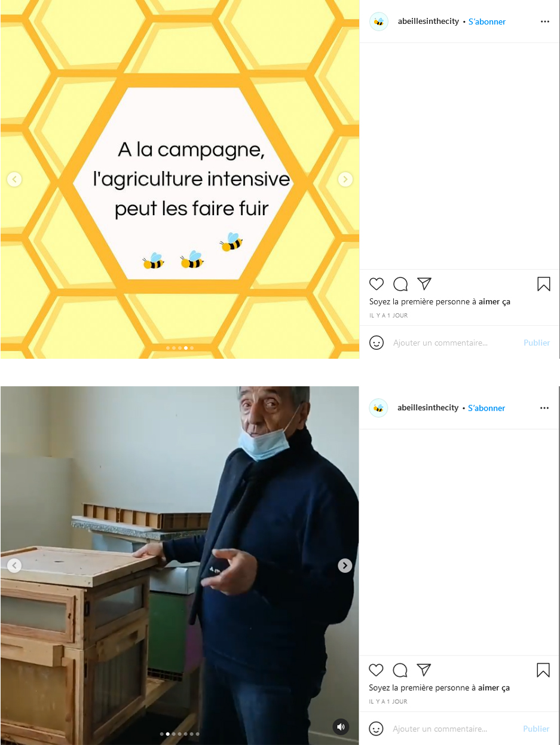560x745 pixels.
Task: Open the three-dot options menu on top post
Action: coord(544,22)
